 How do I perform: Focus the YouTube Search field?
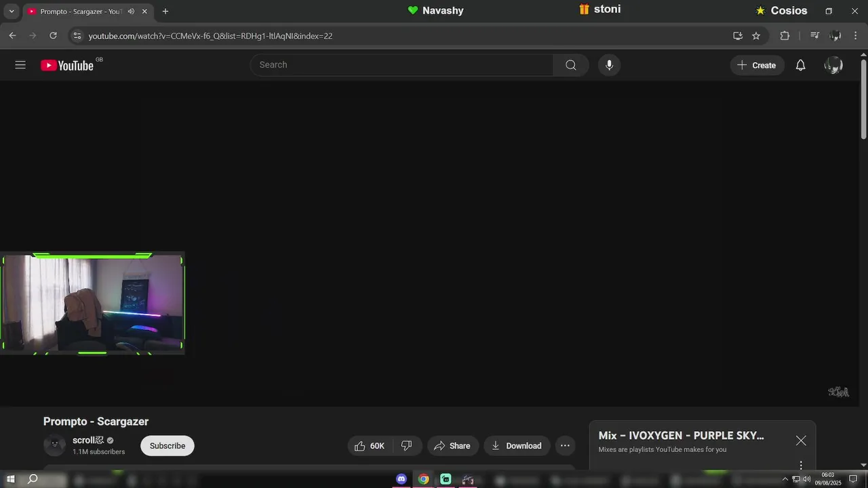point(401,65)
